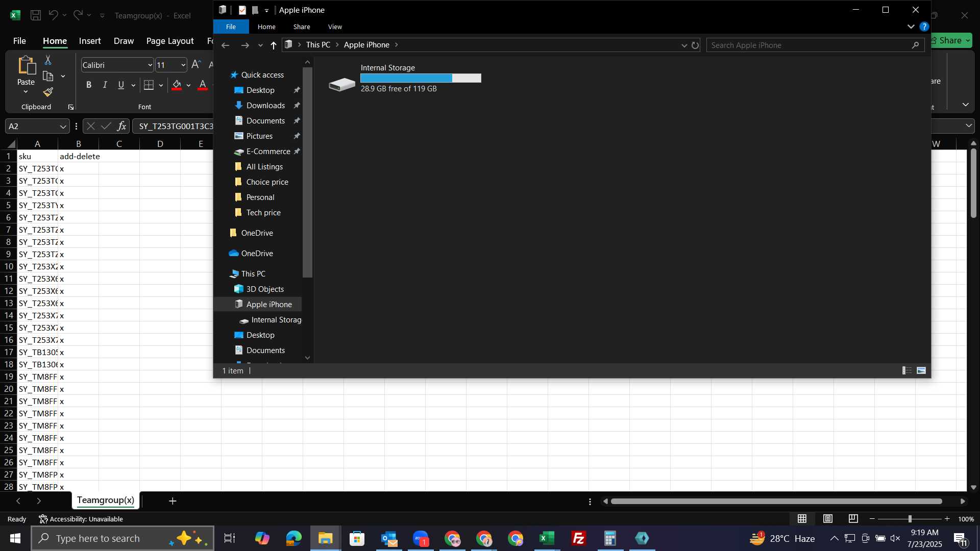Open Internal Storage drive
Screen dimensions: 980x551
[x=405, y=78]
